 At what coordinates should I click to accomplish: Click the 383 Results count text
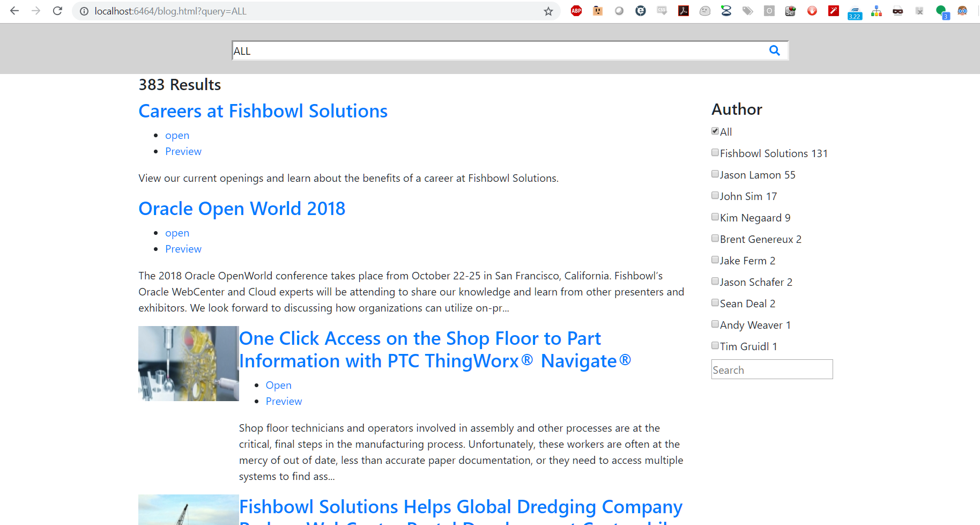point(180,85)
